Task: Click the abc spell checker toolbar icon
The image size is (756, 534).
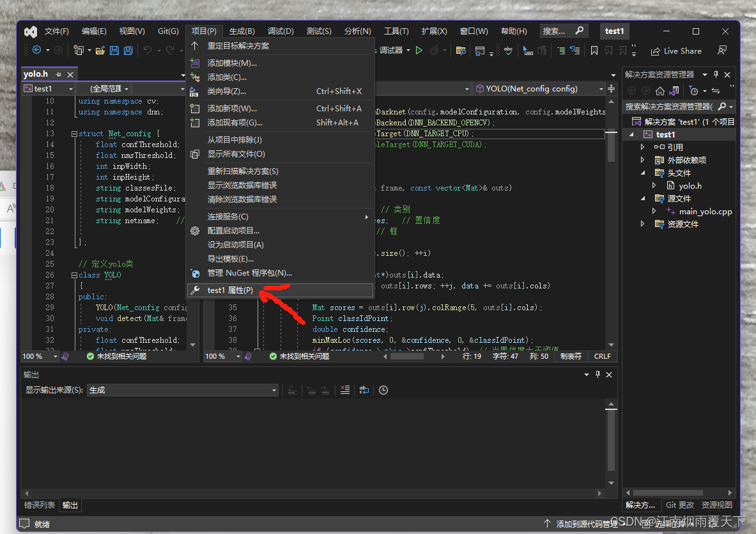Action: pyautogui.click(x=508, y=50)
